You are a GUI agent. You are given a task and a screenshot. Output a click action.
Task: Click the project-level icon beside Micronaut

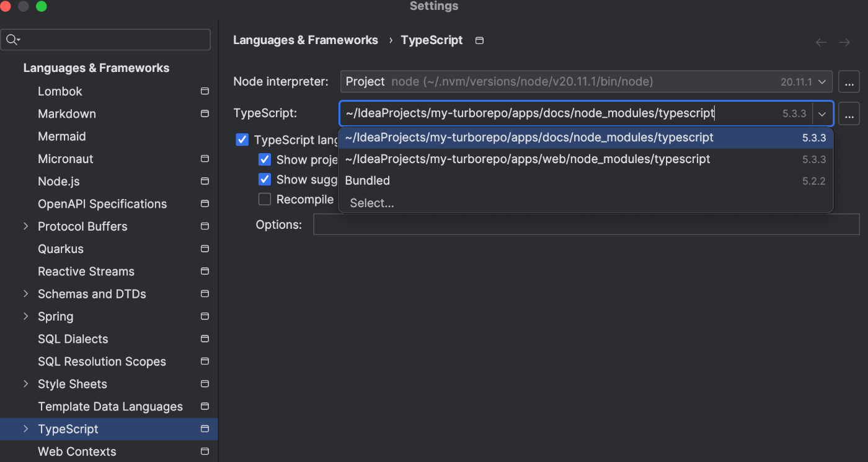[205, 159]
